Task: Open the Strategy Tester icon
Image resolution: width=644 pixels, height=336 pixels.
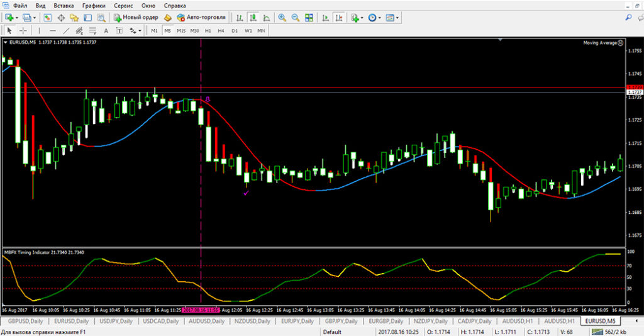Action: pyautogui.click(x=101, y=18)
